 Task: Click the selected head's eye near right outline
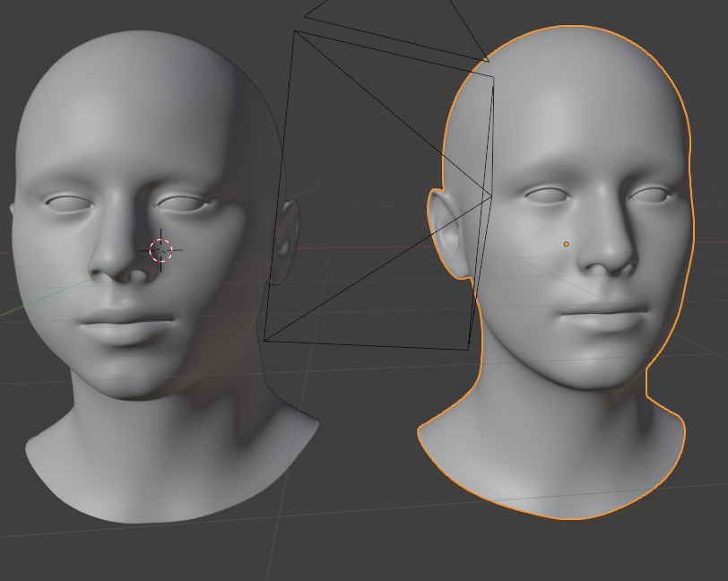[652, 194]
